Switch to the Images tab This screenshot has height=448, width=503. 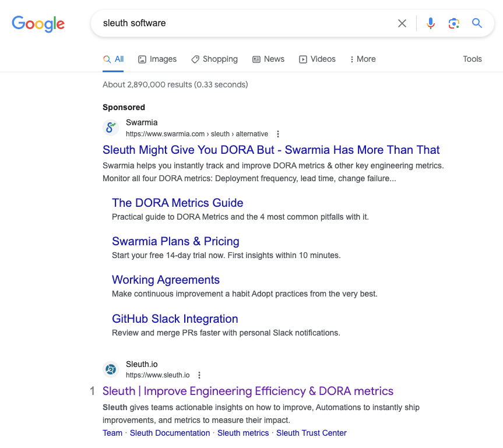(x=157, y=59)
